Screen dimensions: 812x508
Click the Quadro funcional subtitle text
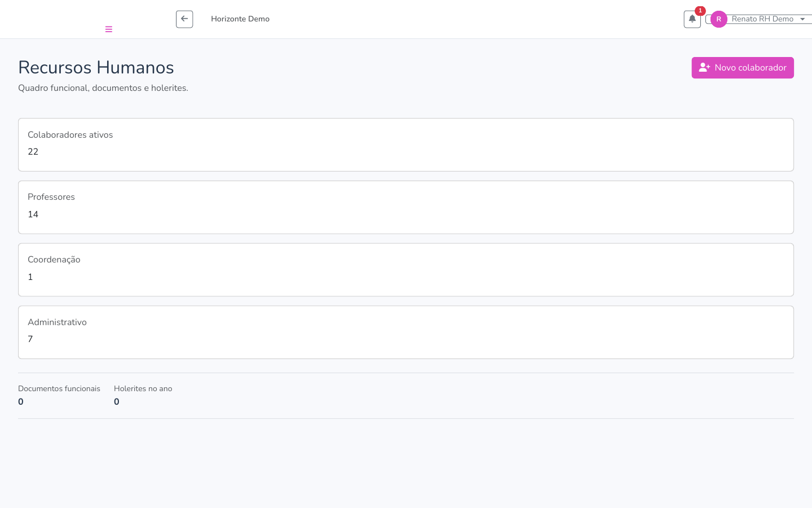(x=103, y=88)
